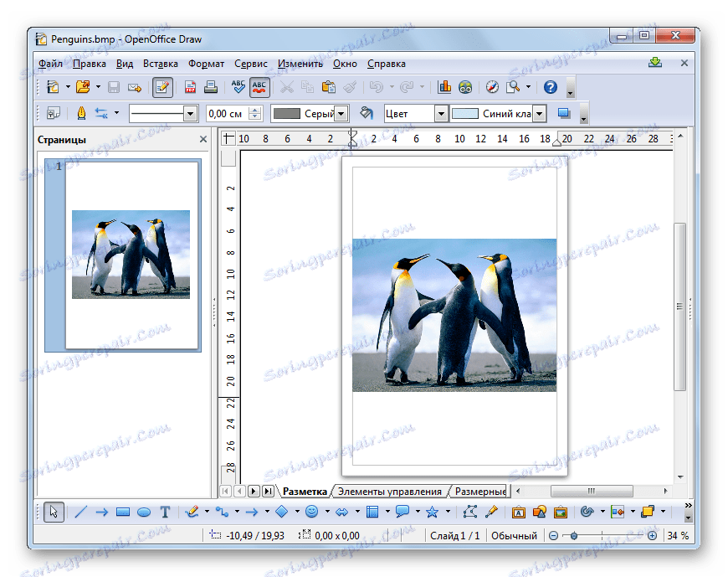Open the fill type Цвет dropdown
This screenshot has height=577, width=728.
coord(441,113)
